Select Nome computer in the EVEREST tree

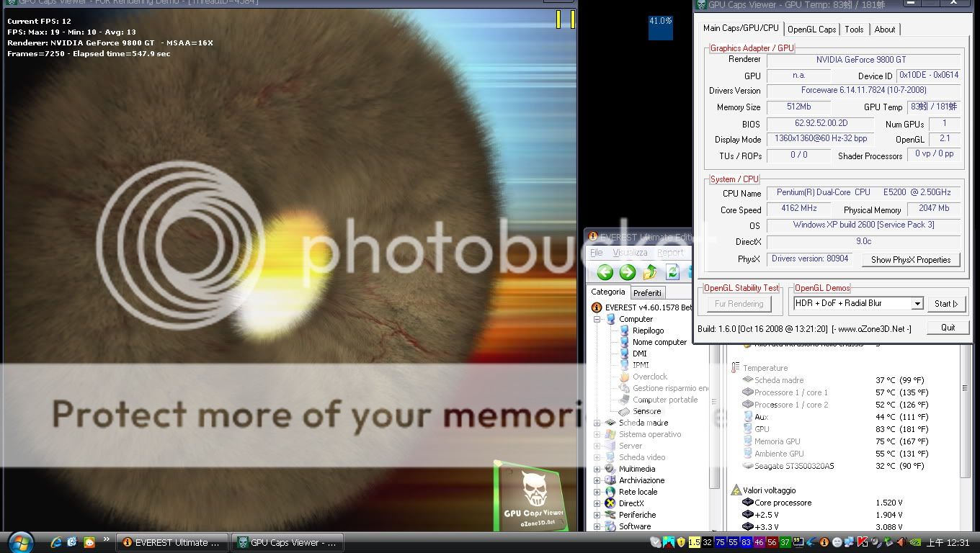pyautogui.click(x=659, y=342)
